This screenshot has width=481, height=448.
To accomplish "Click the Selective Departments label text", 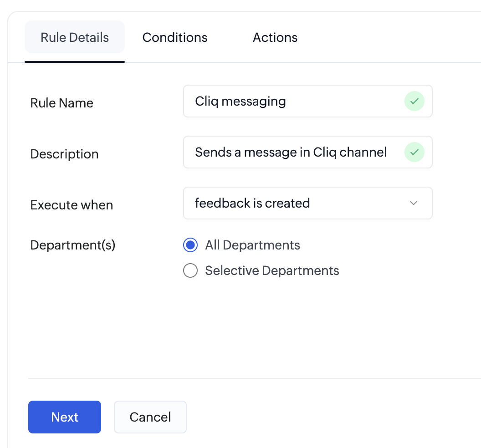I will [x=272, y=271].
